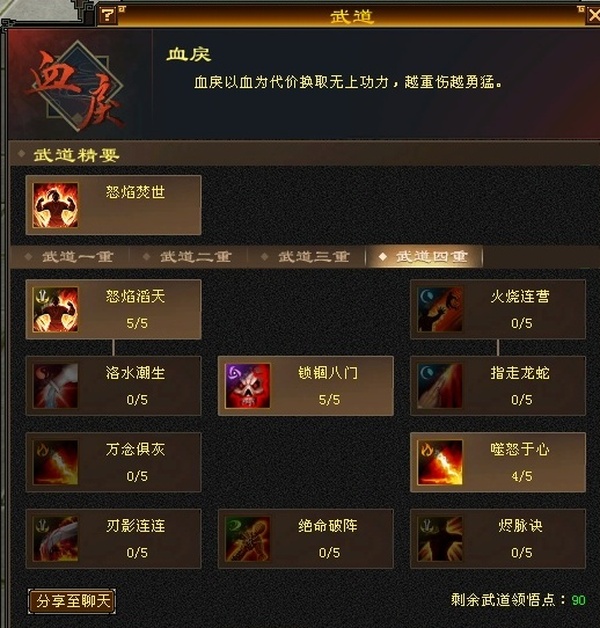Viewport: 600px width, 628px height.
Task: Click the 锁锢八门 skull icon
Action: tap(248, 386)
